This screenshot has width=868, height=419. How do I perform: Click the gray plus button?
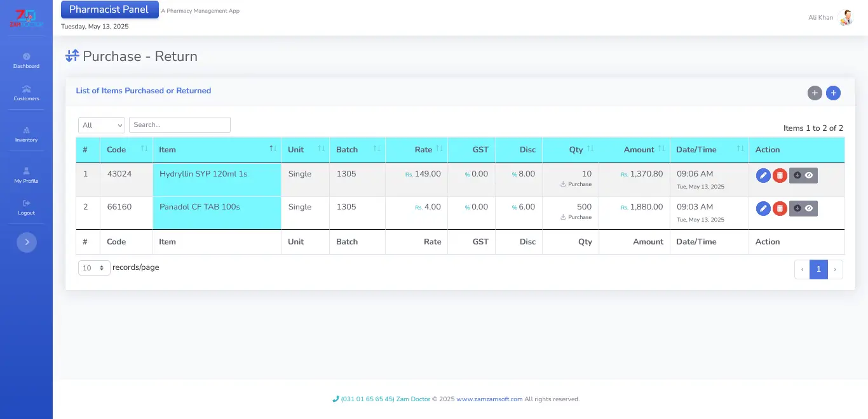(815, 93)
